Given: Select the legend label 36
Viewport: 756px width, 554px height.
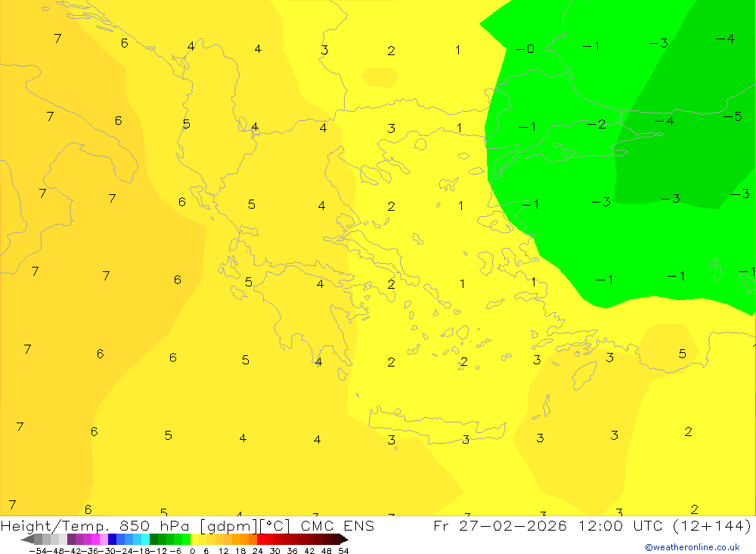Looking at the screenshot, I should (292, 551).
